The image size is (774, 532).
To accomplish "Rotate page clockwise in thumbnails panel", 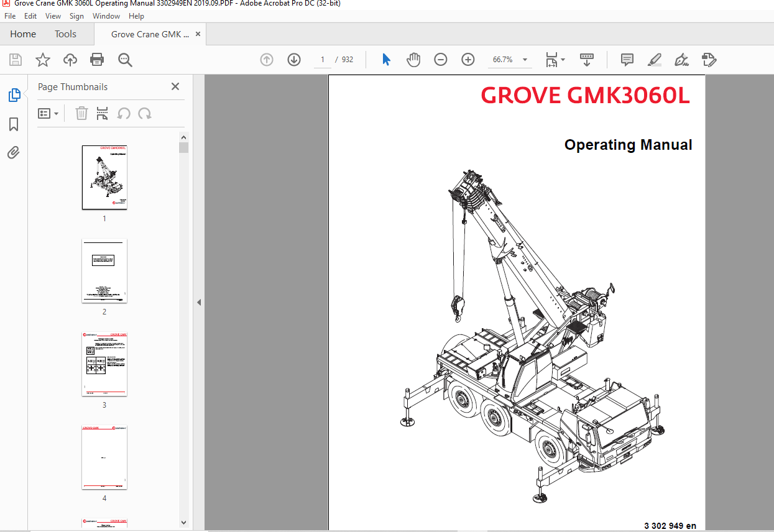I will 145,113.
